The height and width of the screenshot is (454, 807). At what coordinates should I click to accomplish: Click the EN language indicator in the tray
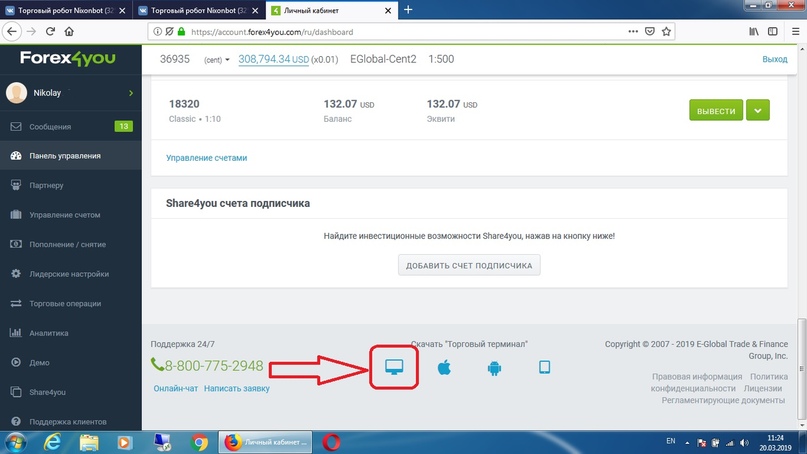point(671,441)
